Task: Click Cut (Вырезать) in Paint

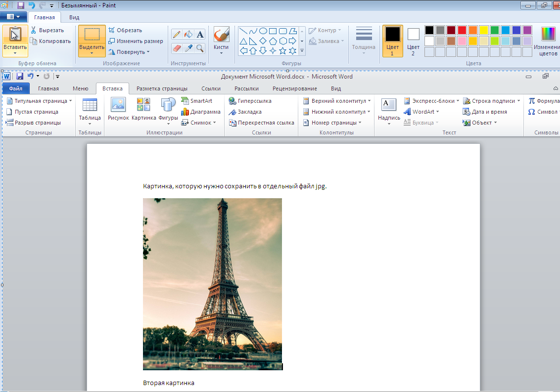Action: tap(47, 30)
